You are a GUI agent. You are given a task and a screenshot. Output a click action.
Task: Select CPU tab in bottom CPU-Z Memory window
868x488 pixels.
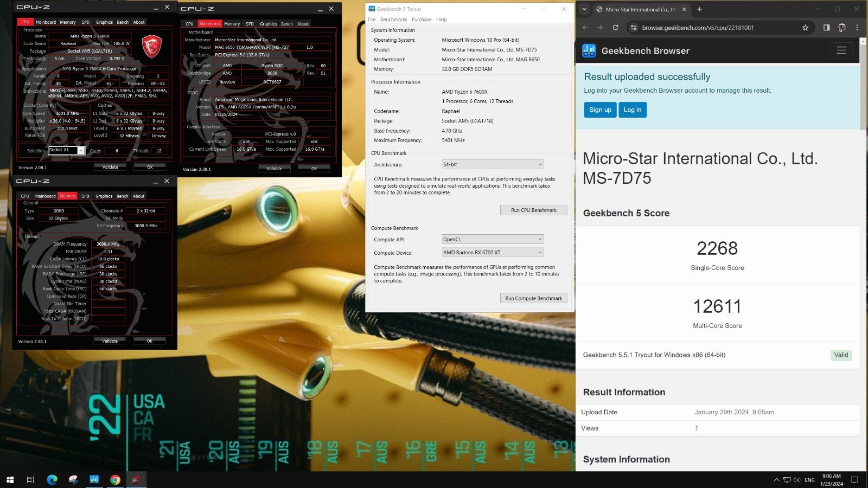25,196
